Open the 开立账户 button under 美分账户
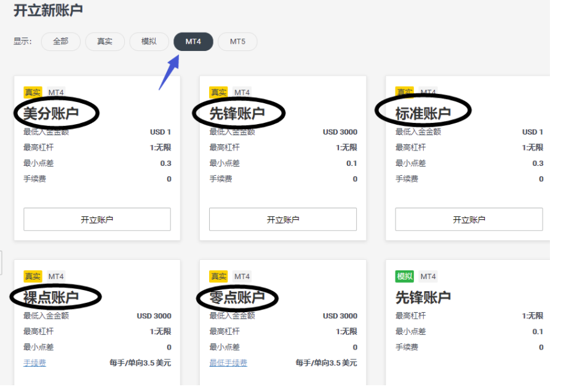This screenshot has height=392, width=561. (x=97, y=219)
